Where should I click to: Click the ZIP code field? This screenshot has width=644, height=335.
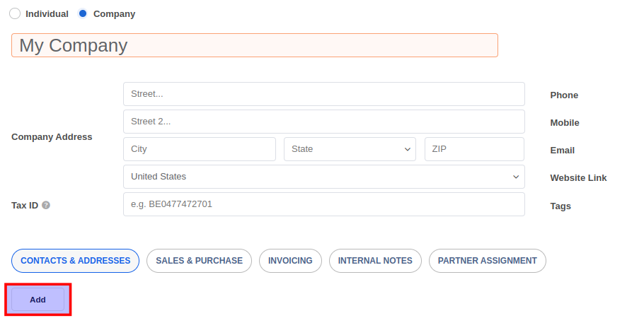[474, 149]
